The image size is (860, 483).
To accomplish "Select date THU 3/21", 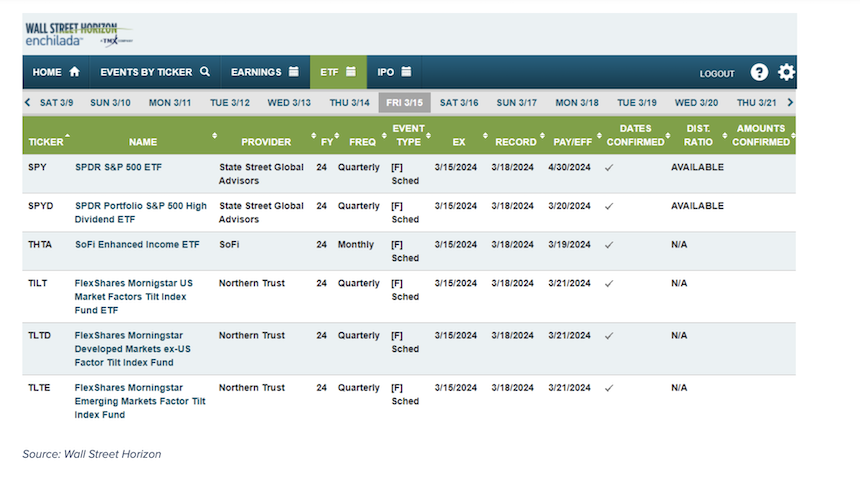I will pos(756,103).
